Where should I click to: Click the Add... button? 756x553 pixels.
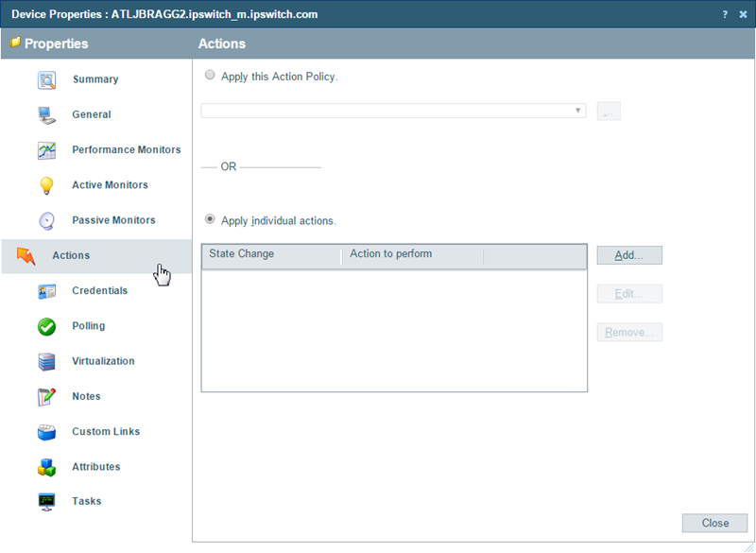pos(629,255)
